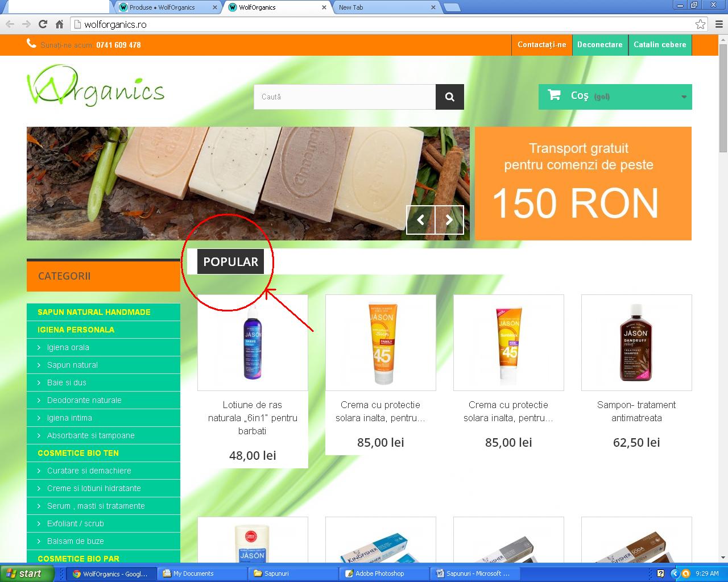Switch to Sapunuri Microsoft document in taskbar
Screen dimensions: 728x582
(474, 573)
